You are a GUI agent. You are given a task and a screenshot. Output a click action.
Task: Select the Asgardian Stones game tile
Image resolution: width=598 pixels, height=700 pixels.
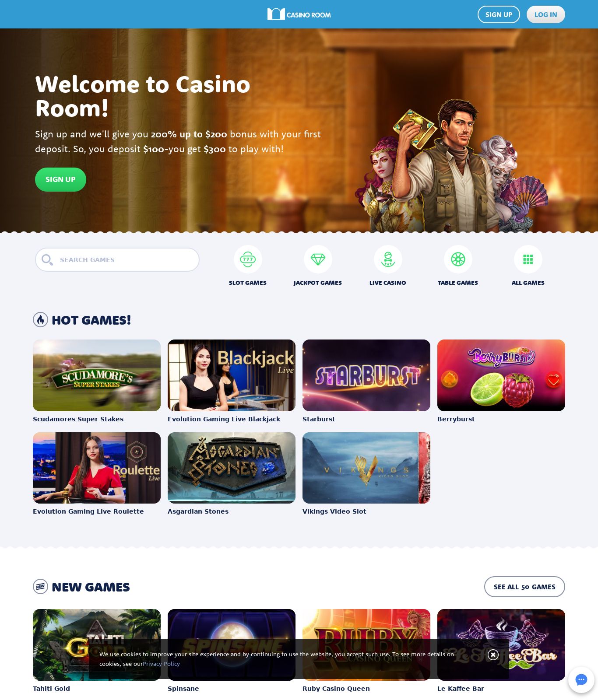pyautogui.click(x=232, y=468)
